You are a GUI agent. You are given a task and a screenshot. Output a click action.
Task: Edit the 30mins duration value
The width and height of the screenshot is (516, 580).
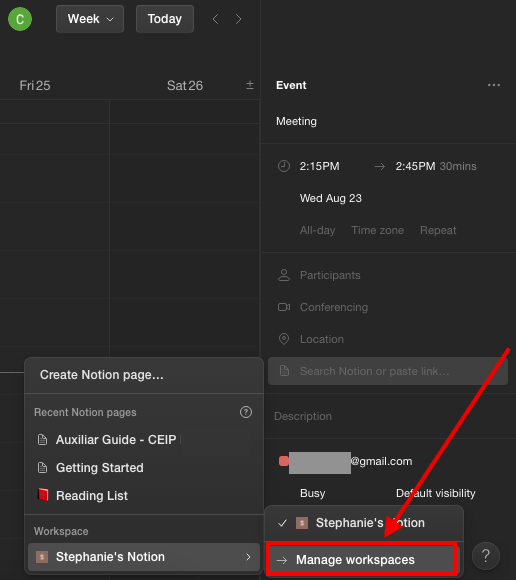point(458,166)
